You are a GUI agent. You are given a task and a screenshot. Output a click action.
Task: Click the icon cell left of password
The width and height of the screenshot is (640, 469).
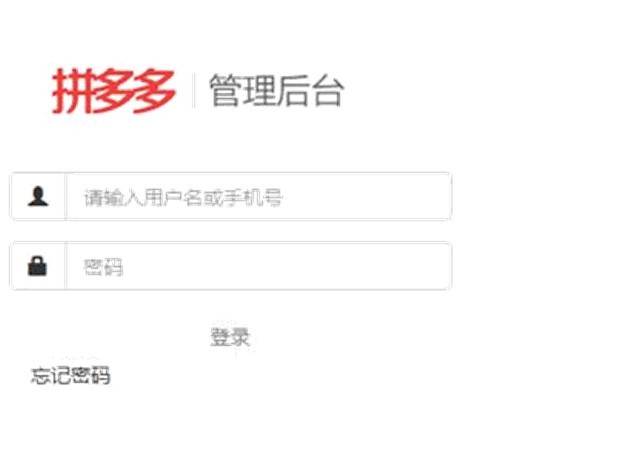pyautogui.click(x=38, y=266)
